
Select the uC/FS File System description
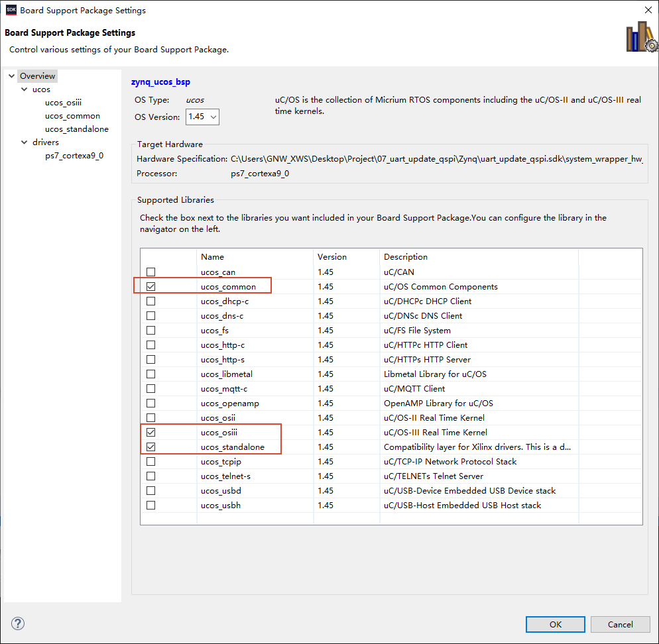[x=417, y=331]
